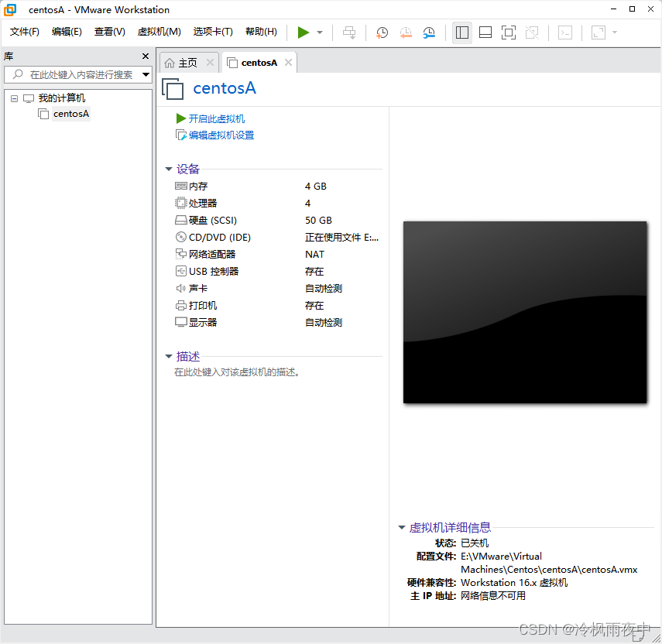This screenshot has width=662, height=644.
Task: Open the stretch display dropdown arrow
Action: 615,33
